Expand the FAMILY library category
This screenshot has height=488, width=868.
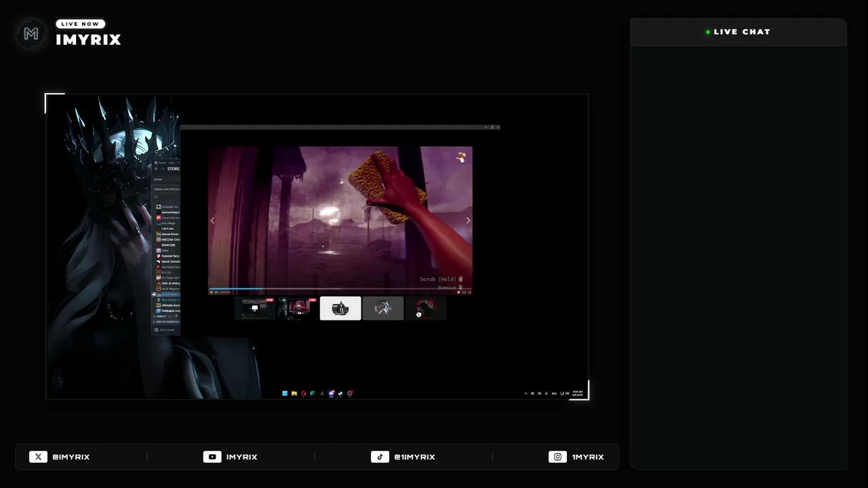pyautogui.click(x=160, y=316)
